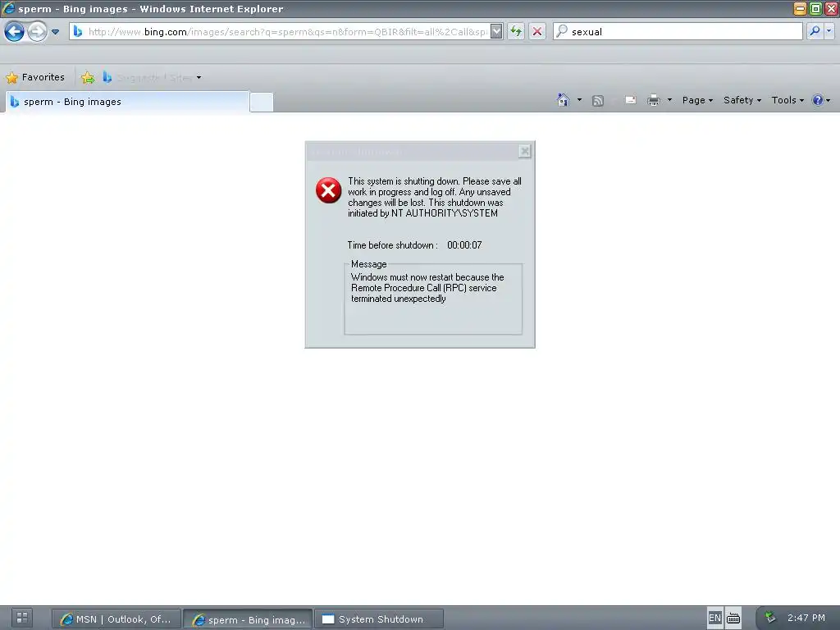Click the search box containing 'sexual'

[678, 32]
